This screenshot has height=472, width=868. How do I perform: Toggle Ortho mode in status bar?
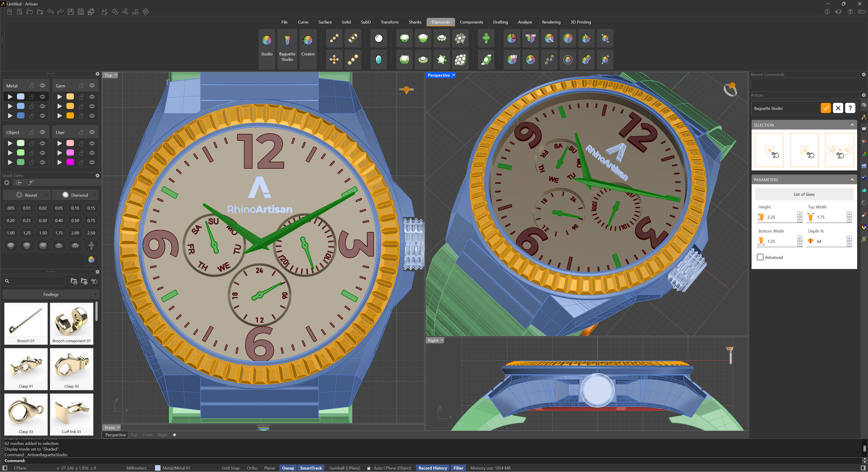(x=252, y=468)
